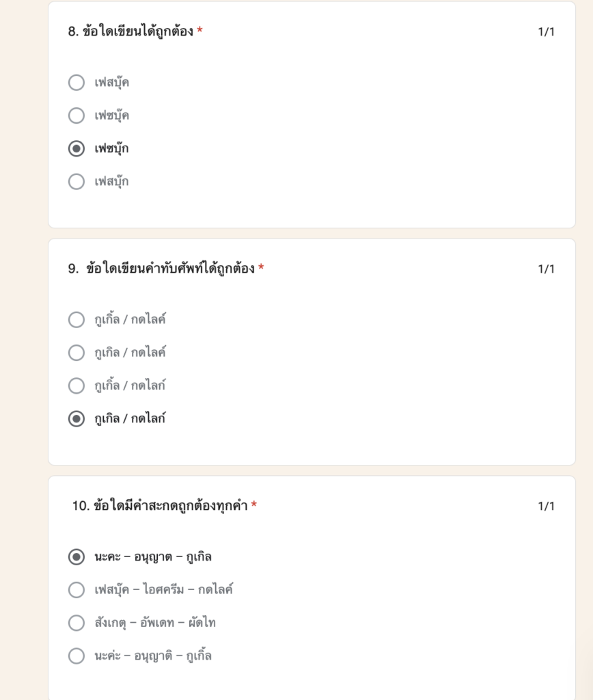The image size is (593, 700).
Task: Click the selected กูเกิล / กดไลก์ radio button
Action: point(77,419)
